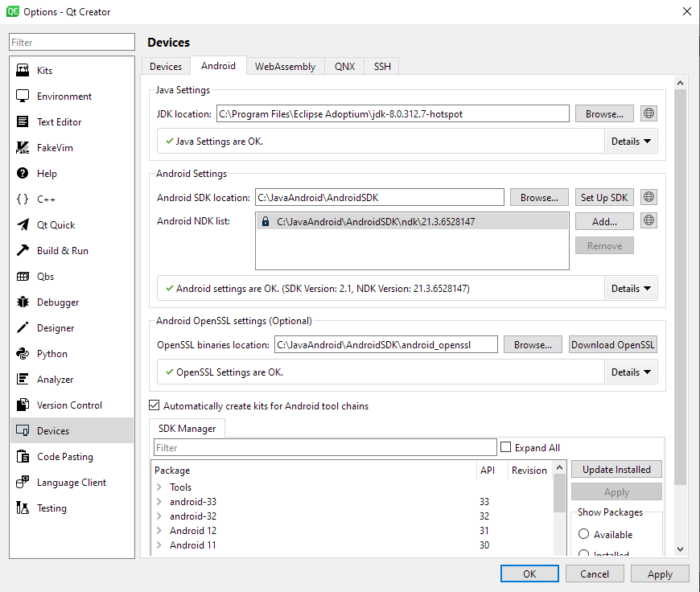Expand the android-33 package tree node
700x592 pixels.
point(159,502)
